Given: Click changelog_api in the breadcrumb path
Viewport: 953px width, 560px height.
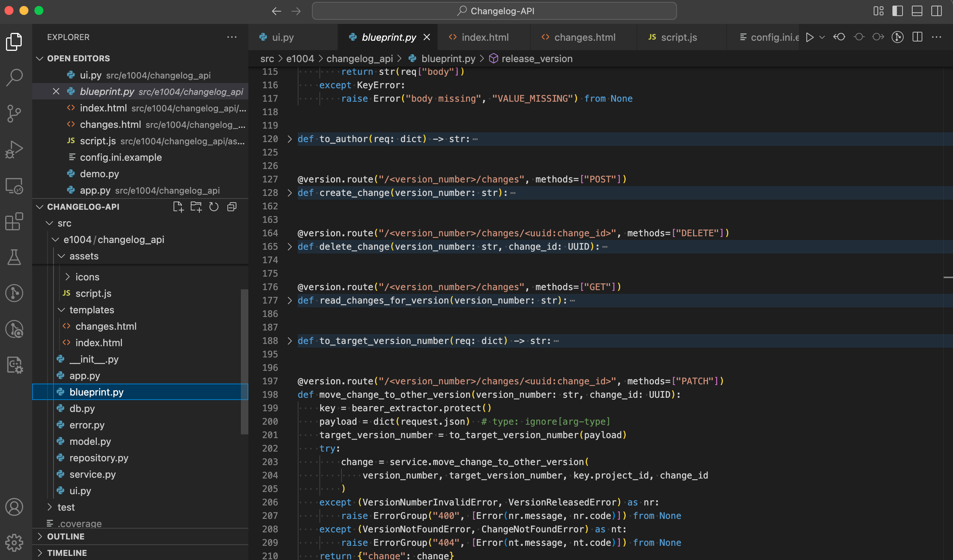Looking at the screenshot, I should click(360, 59).
